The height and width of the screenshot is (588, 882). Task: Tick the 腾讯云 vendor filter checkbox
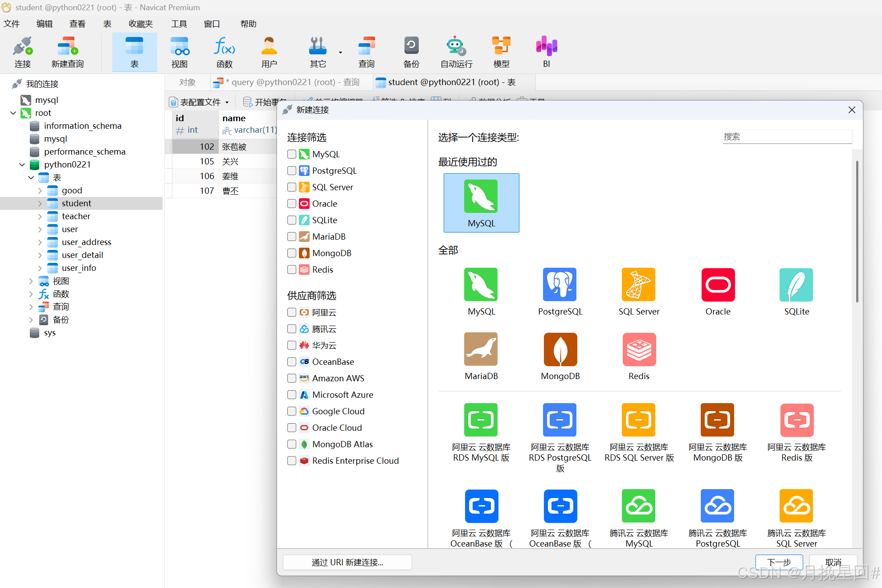point(292,329)
